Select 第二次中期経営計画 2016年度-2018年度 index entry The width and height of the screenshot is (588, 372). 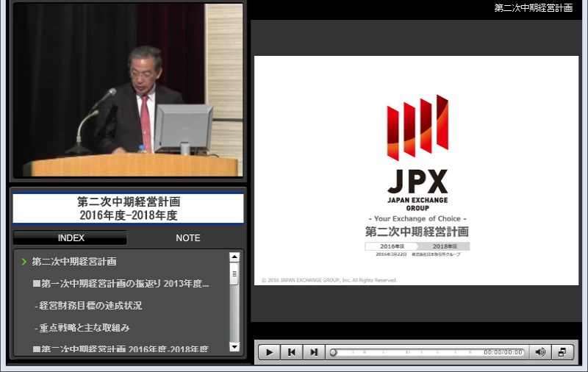point(121,348)
